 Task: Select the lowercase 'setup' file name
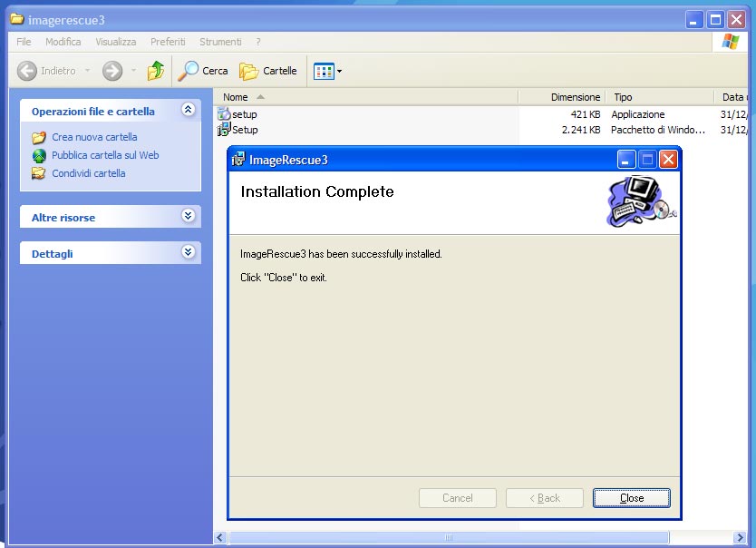pos(245,114)
